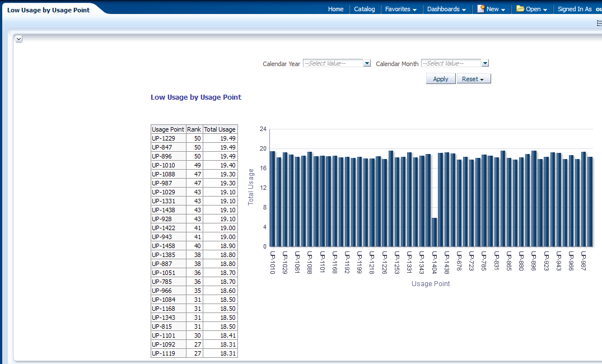Select the UP-1343 table cell
Viewport: 602px width, 364px height.
tap(168, 318)
